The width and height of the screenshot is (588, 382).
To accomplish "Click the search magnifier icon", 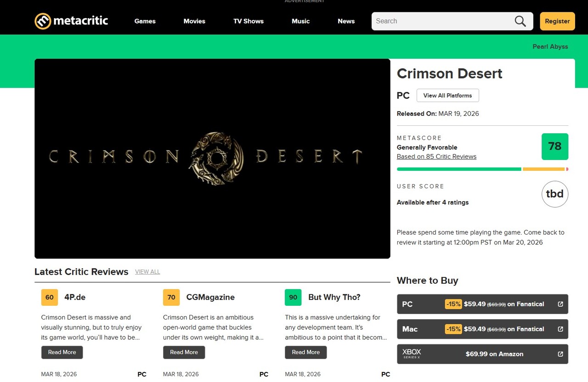I will click(x=520, y=21).
